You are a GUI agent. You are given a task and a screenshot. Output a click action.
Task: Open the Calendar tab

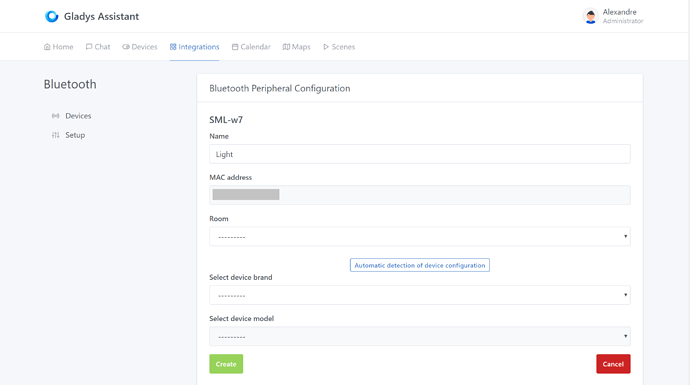coord(251,47)
